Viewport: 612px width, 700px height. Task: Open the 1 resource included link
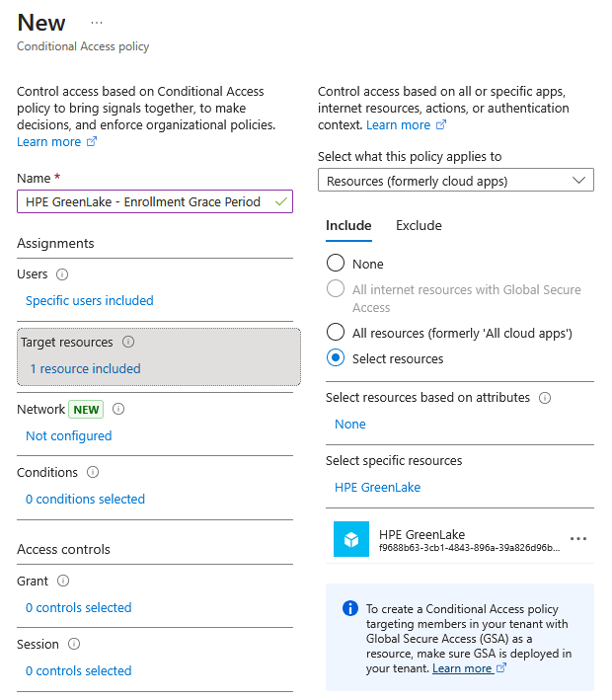tap(85, 369)
